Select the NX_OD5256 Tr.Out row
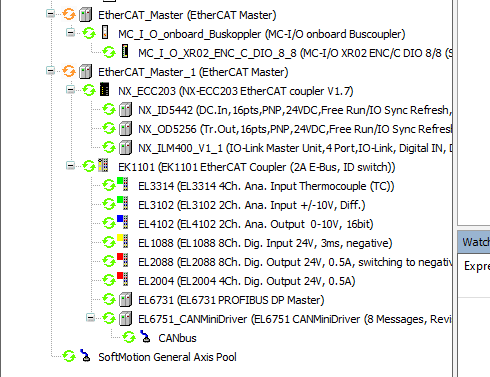The image size is (490, 377). pos(295,129)
